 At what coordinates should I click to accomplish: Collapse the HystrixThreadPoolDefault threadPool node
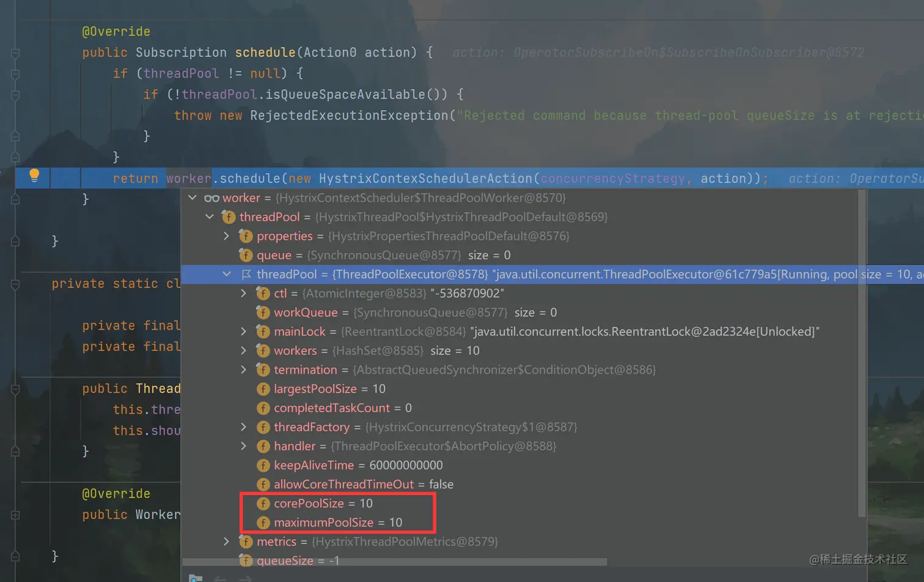click(210, 216)
